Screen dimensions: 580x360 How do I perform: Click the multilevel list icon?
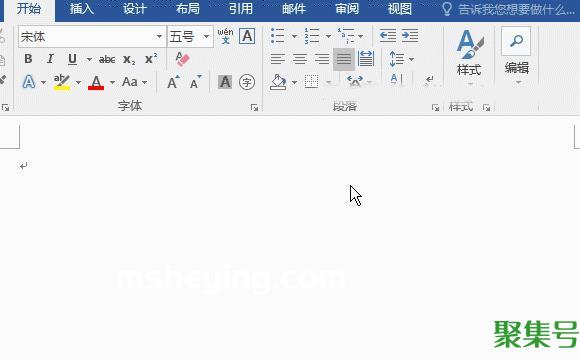(x=346, y=36)
